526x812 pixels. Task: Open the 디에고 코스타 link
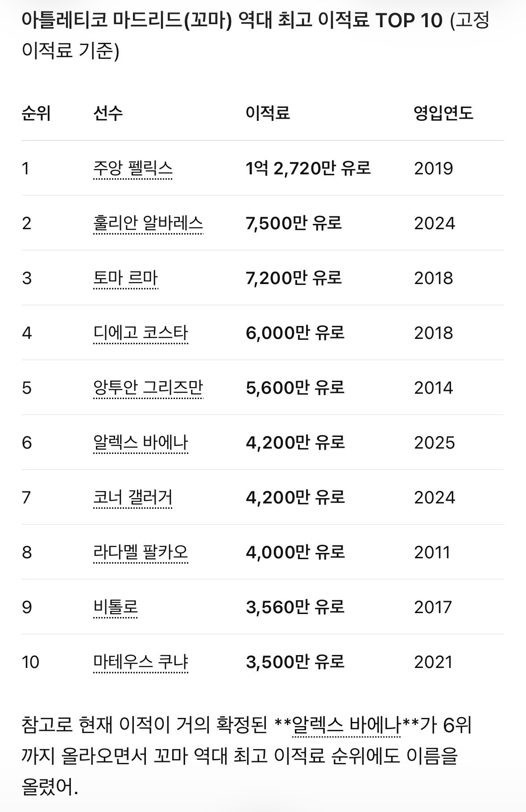pos(141,333)
